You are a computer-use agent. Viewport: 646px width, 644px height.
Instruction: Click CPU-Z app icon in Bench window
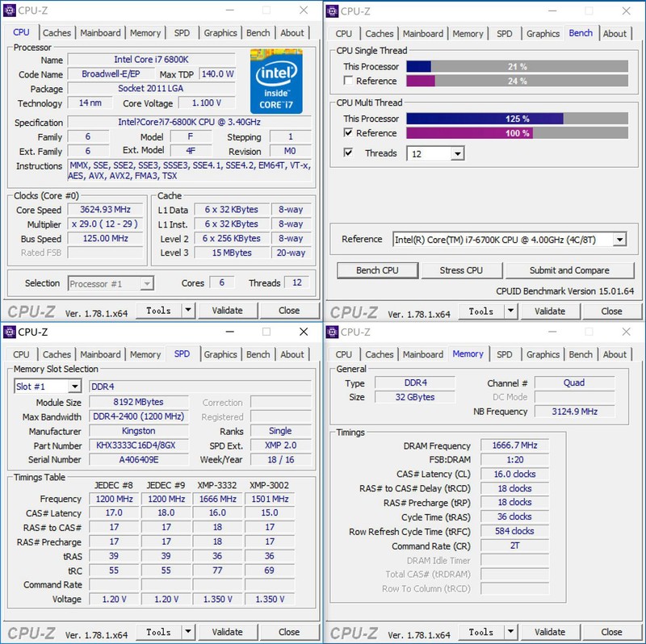(332, 11)
